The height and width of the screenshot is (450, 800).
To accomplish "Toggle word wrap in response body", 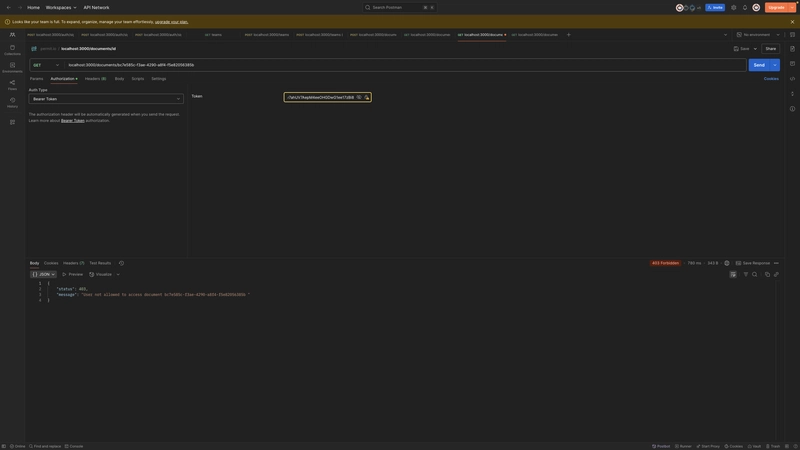I will click(x=733, y=274).
